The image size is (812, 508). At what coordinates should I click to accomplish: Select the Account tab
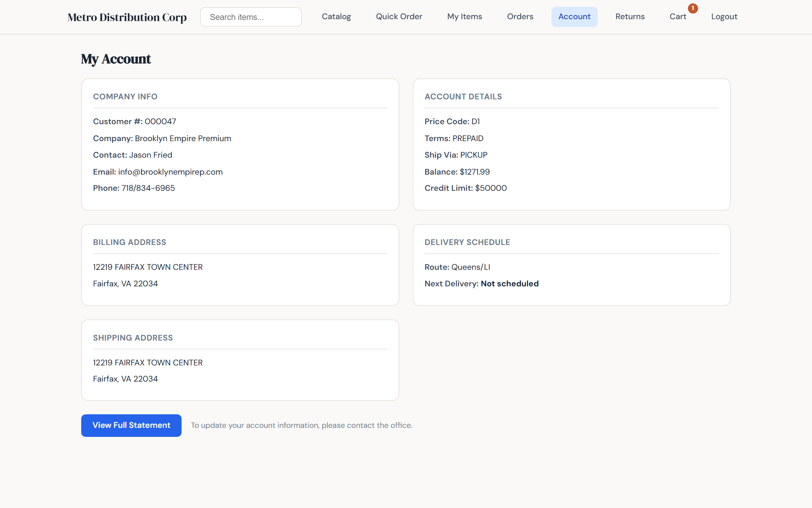[x=574, y=17]
